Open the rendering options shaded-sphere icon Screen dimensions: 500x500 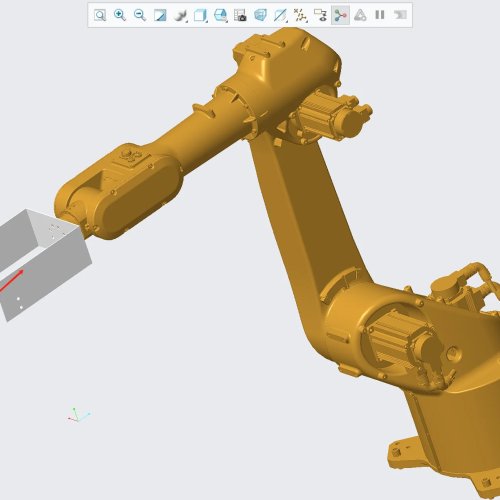[180, 15]
